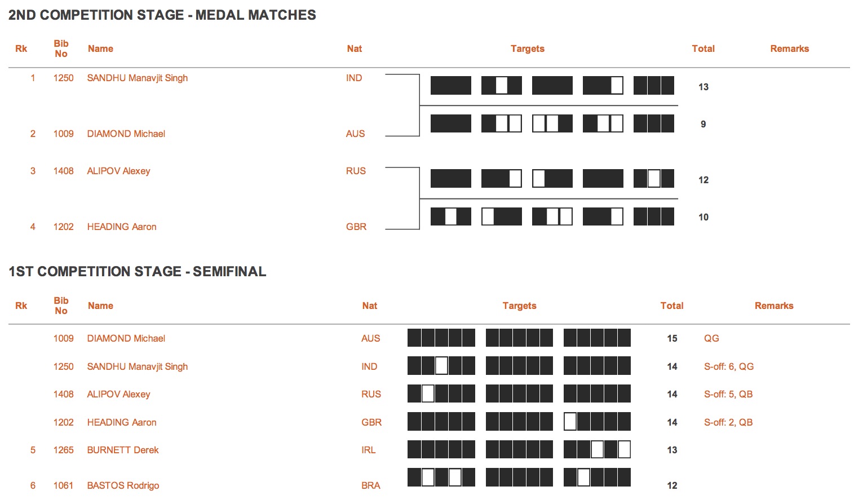Click the Targets header in medal matches
This screenshot has width=854, height=504.
(x=528, y=48)
